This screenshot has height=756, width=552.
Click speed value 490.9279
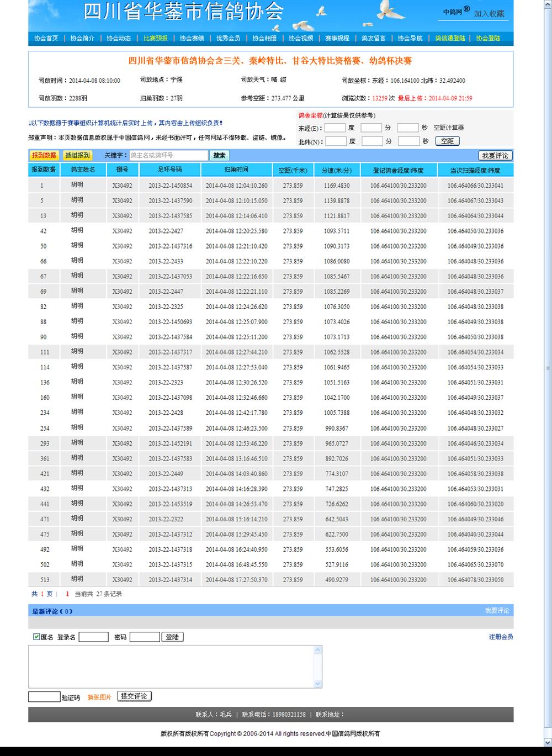coord(337,580)
